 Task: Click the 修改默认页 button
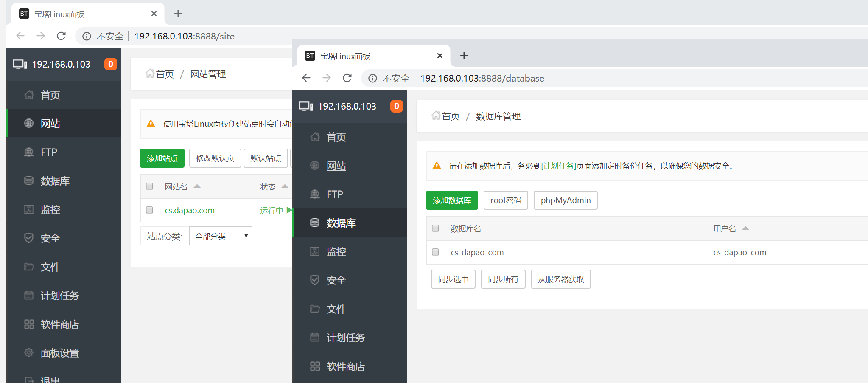(215, 158)
